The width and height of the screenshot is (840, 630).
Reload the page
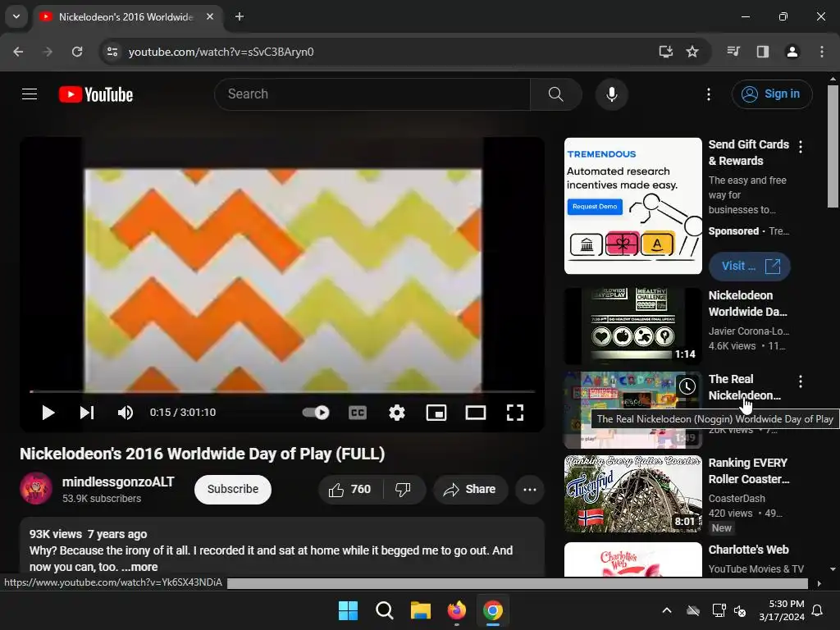coord(77,52)
